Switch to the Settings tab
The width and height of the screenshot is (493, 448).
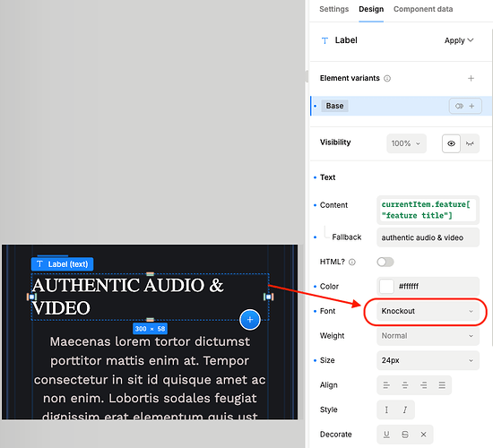334,9
